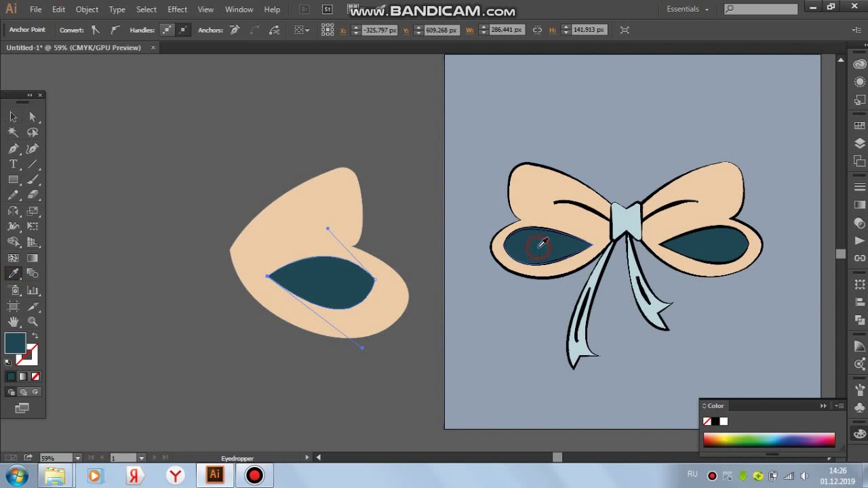Select the Column Graph tool

(x=33, y=290)
